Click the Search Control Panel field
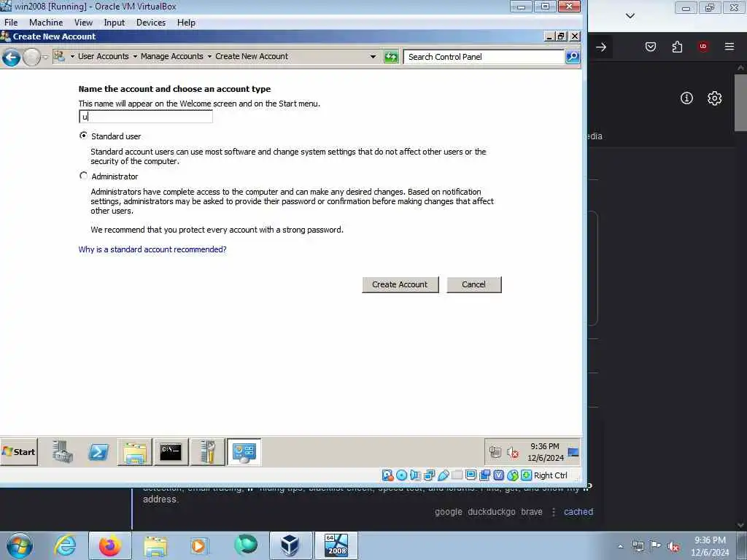Screen dimensions: 747x560 pos(484,57)
